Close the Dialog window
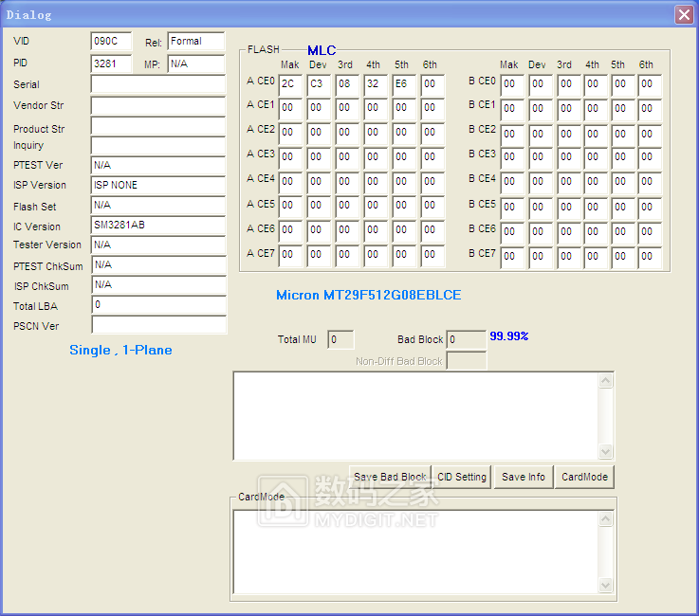The width and height of the screenshot is (699, 616). click(x=683, y=15)
